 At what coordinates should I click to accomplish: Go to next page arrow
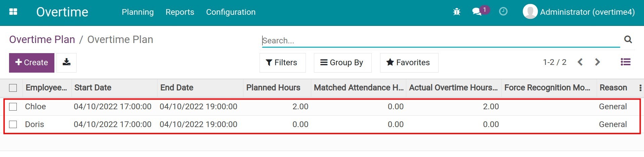pos(597,62)
